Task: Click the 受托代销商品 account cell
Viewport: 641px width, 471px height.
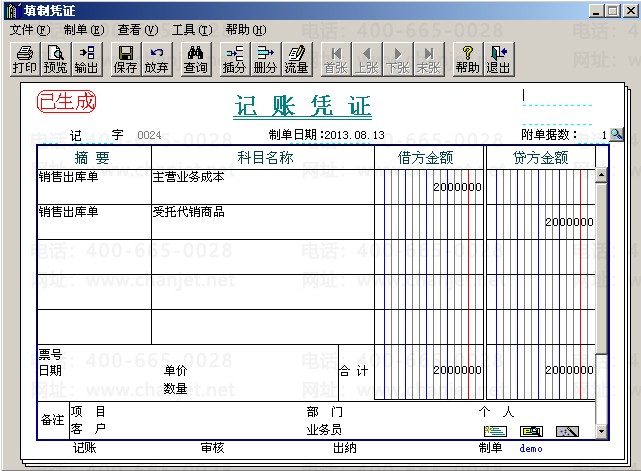Action: coord(263,222)
